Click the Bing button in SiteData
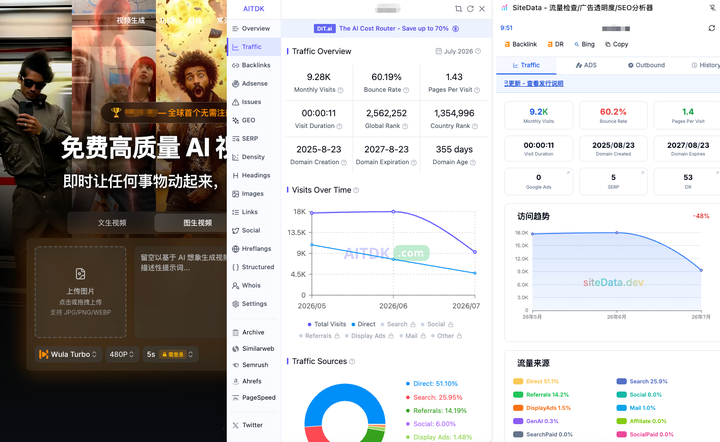This screenshot has width=720, height=442. [584, 44]
